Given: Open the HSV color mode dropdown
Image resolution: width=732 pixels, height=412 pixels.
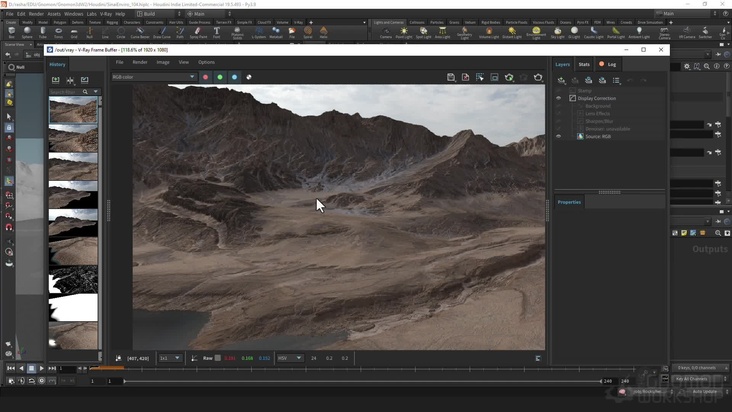Looking at the screenshot, I should tap(289, 358).
